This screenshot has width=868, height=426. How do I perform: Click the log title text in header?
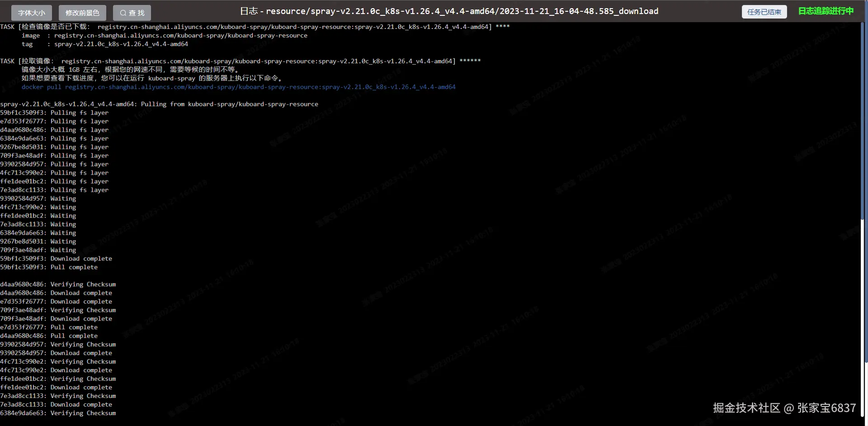coord(449,11)
